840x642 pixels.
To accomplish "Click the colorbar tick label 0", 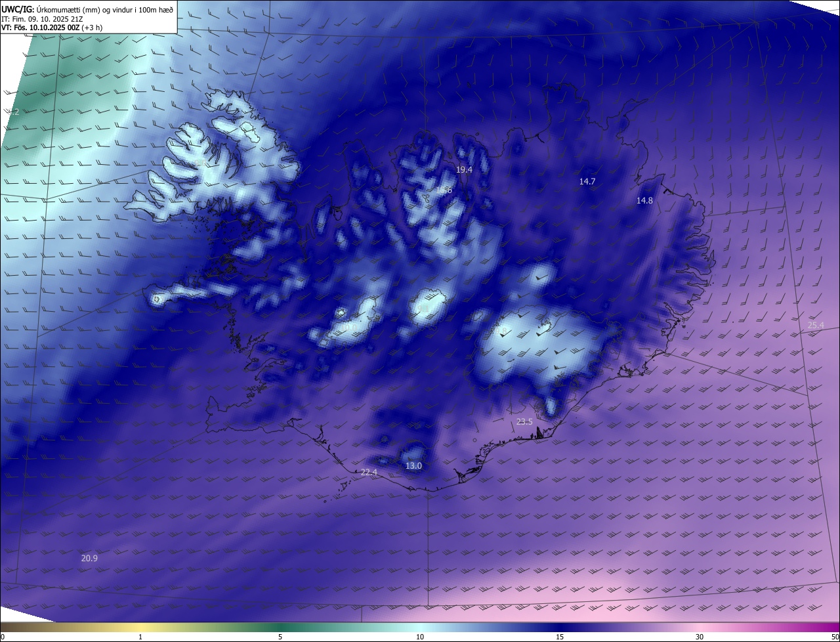I will (x=3, y=637).
